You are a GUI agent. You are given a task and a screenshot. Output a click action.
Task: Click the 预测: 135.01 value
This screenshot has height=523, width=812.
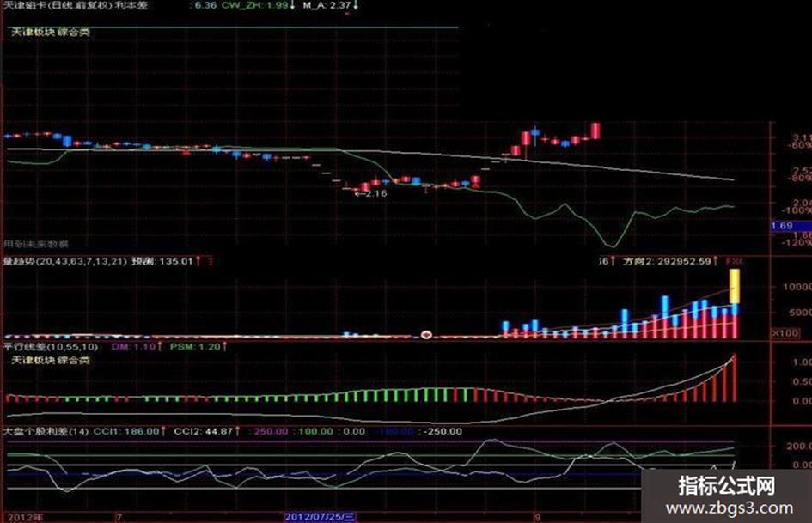(x=162, y=261)
